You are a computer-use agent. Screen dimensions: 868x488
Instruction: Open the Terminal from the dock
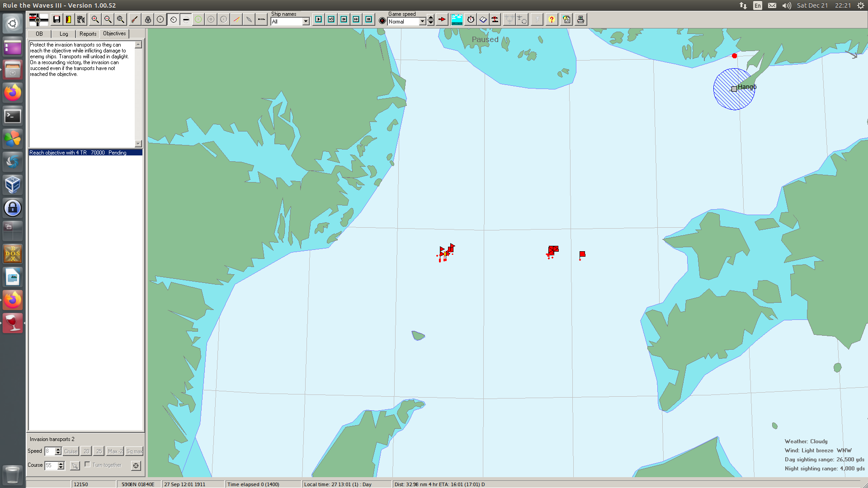tap(13, 116)
